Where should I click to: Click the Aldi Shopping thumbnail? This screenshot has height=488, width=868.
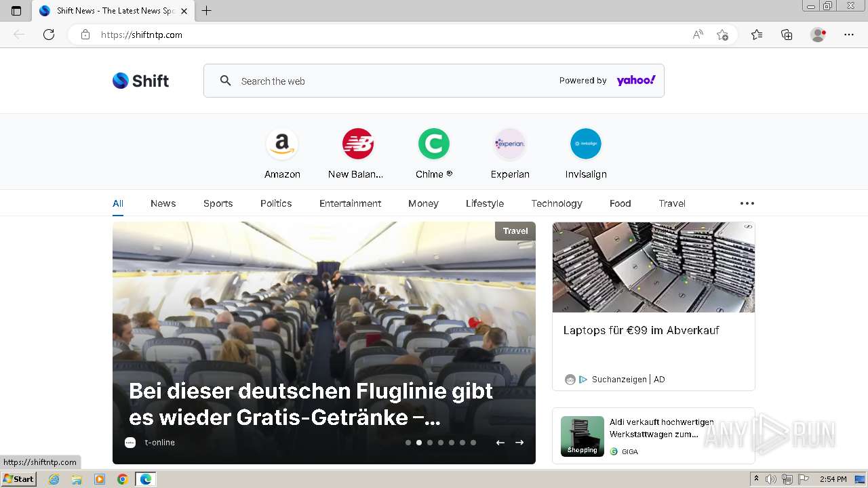[583, 436]
